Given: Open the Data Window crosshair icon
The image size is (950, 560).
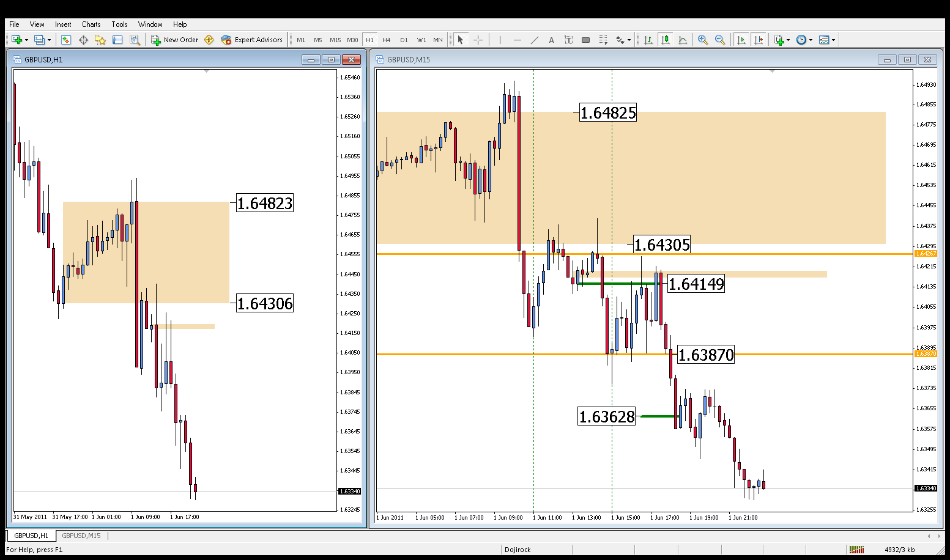Looking at the screenshot, I should (83, 40).
